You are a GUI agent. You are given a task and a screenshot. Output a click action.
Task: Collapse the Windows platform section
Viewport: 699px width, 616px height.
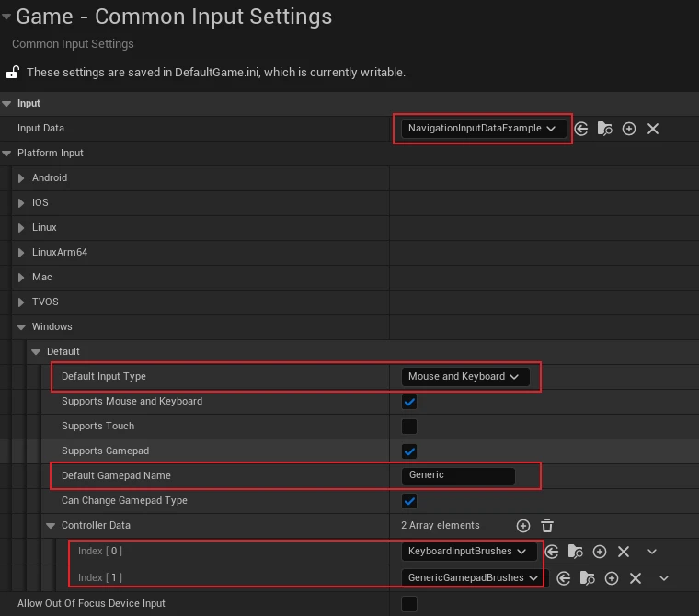[21, 327]
